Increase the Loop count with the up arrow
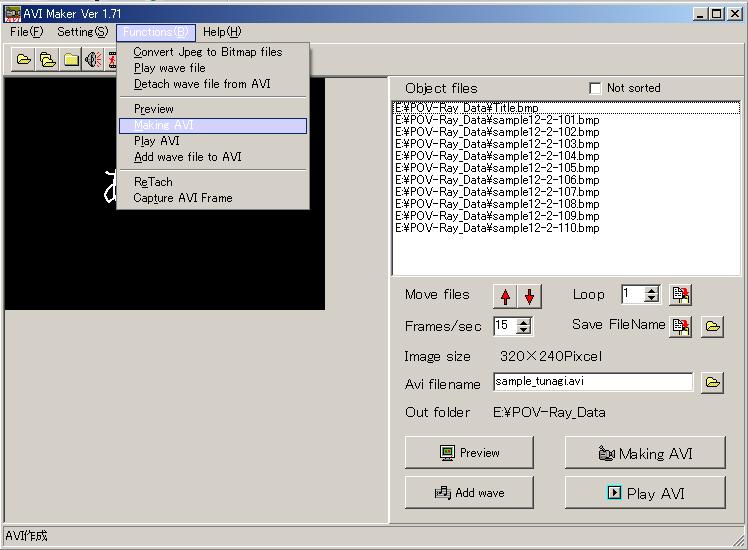The height and width of the screenshot is (550, 748). (652, 290)
